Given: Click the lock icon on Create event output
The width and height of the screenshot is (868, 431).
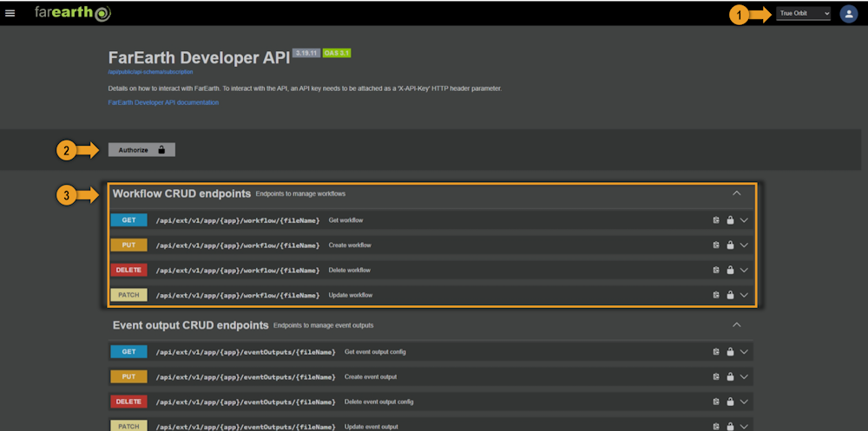Looking at the screenshot, I should point(730,376).
